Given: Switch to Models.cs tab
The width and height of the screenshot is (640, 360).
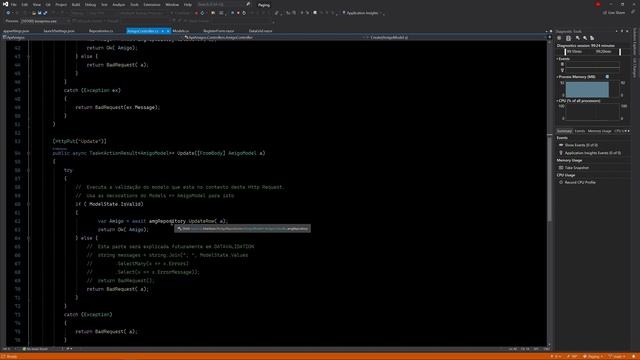Looking at the screenshot, I should (x=180, y=31).
